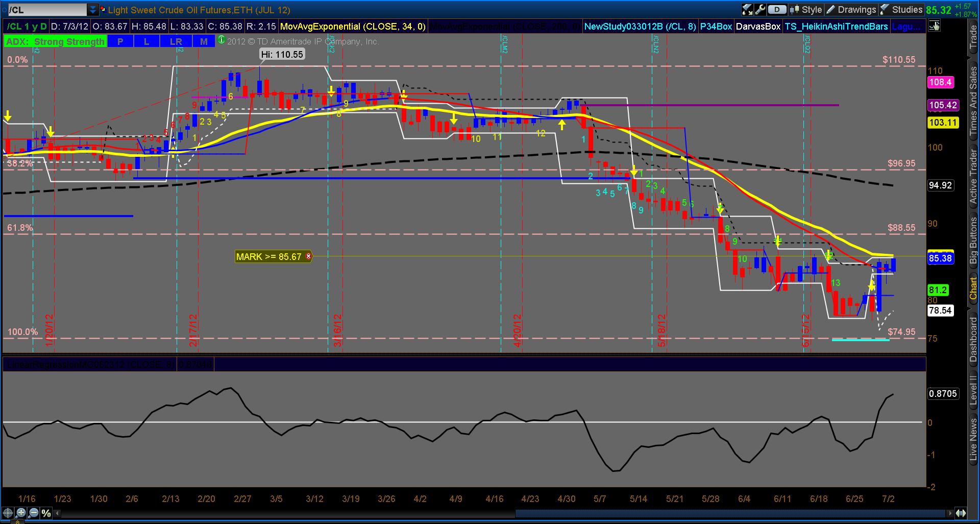This screenshot has width=980, height=524.
Task: Click the R: 2.15 range value
Action: 261,27
